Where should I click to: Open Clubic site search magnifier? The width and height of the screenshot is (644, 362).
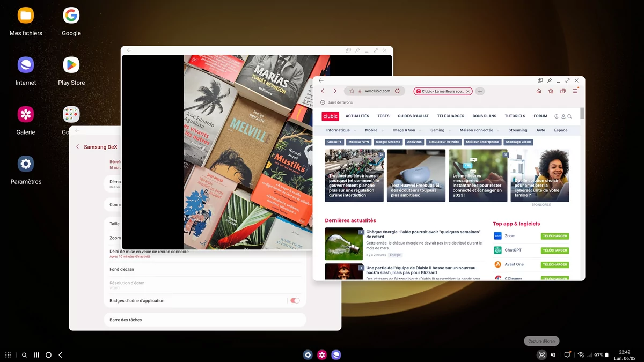[569, 116]
